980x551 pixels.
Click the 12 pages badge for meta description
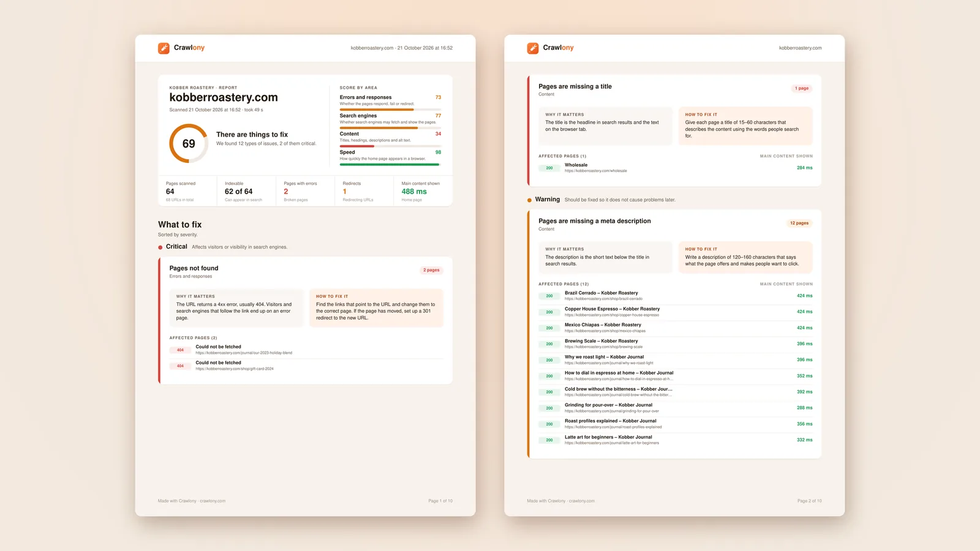[799, 223]
